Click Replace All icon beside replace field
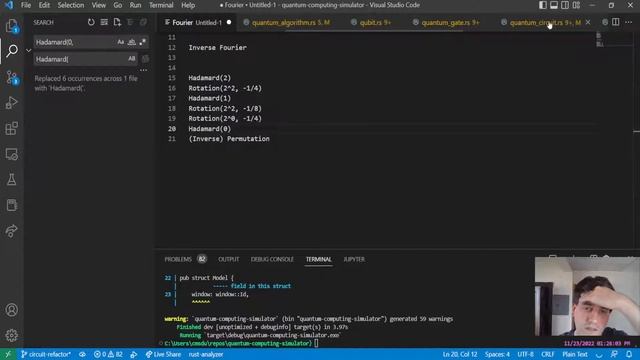This screenshot has width=640, height=360. pos(145,59)
